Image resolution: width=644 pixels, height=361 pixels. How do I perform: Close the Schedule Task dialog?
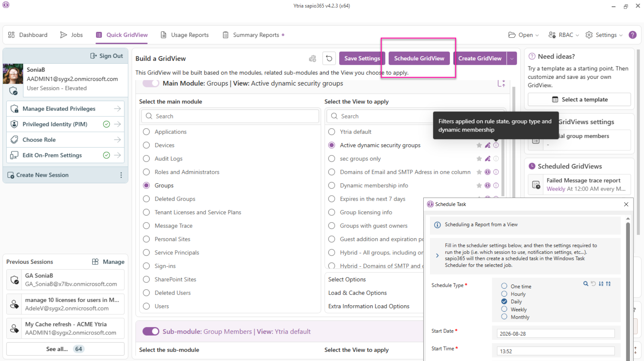point(626,204)
